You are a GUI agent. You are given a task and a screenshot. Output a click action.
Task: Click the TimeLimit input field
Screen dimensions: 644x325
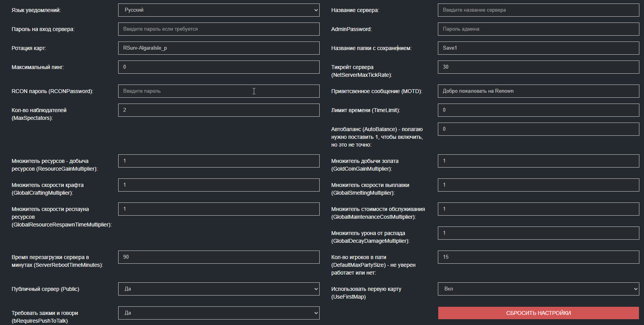click(x=538, y=110)
